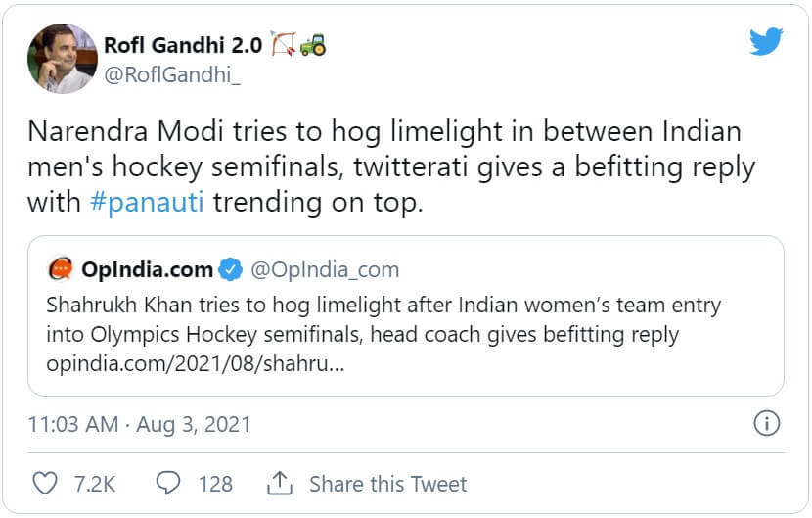Open replies via speech bubble icon

[169, 483]
